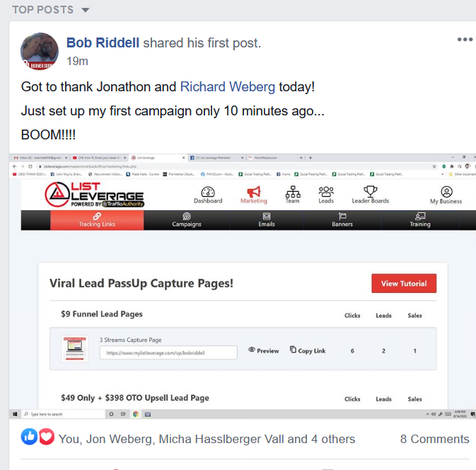This screenshot has height=470, width=476.
Task: Open My Business account icon
Action: 446,192
